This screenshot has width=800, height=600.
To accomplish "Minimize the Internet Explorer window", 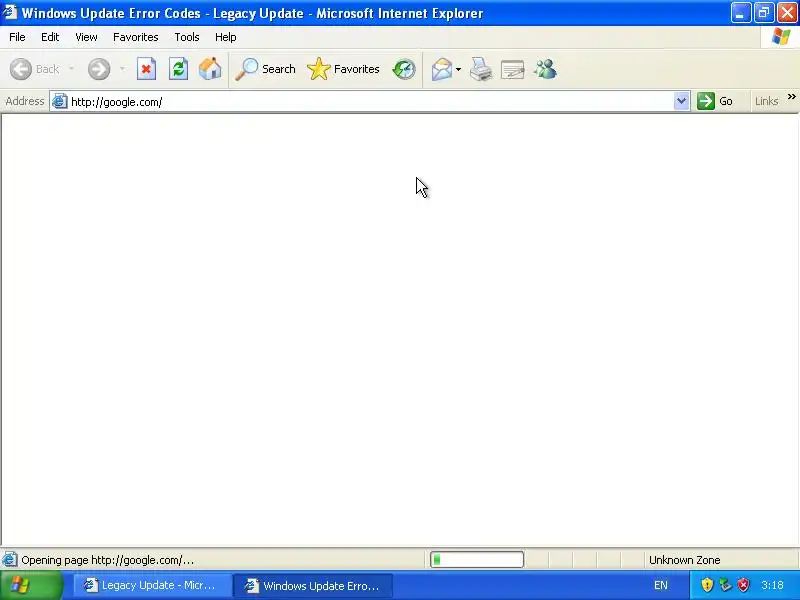I will click(x=741, y=13).
